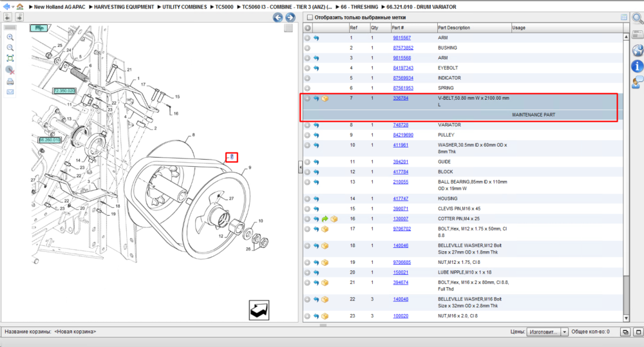
Task: Click the zoom in magnifier tool
Action: click(10, 37)
